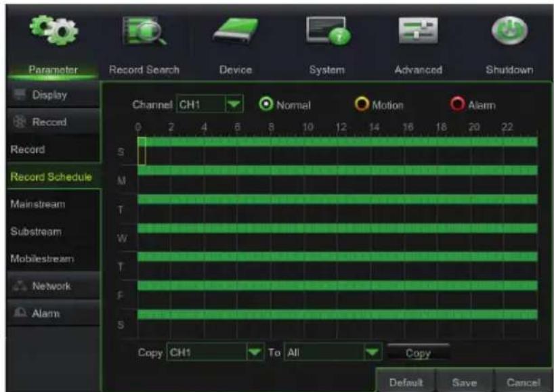Click the Save button
This screenshot has width=554, height=392.
[x=464, y=382]
